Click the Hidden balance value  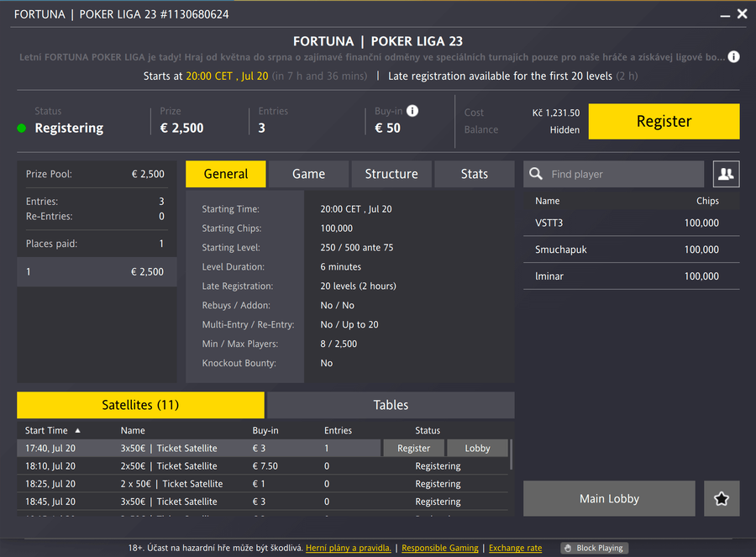tap(564, 130)
